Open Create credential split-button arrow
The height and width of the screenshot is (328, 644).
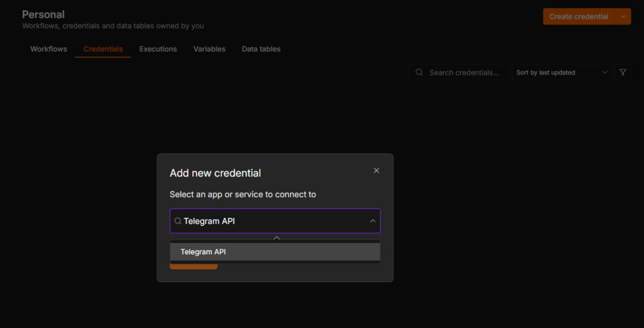pyautogui.click(x=623, y=16)
